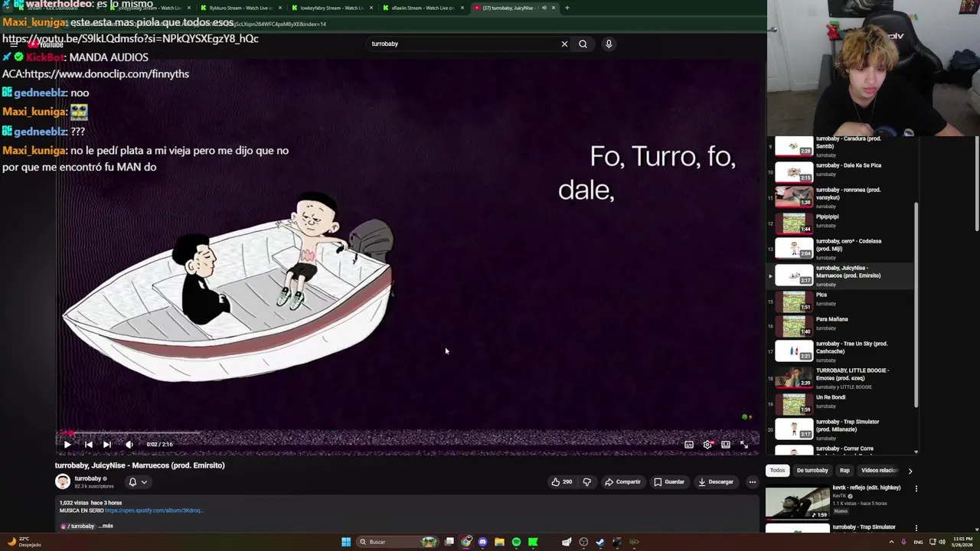The width and height of the screenshot is (980, 551).
Task: Open Kick app from the taskbar
Action: pos(533,542)
